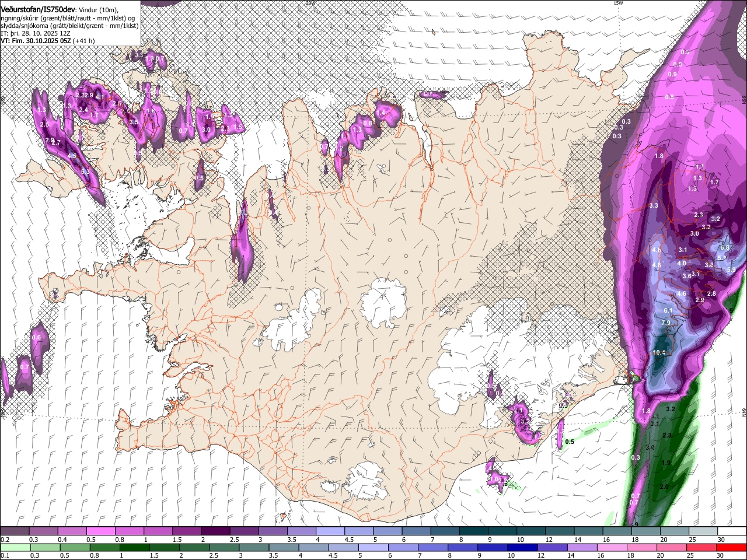Screen dimensions: 747x560
Task: Pick the darkest purple 2 swatch in upper legend
Action: (215, 531)
